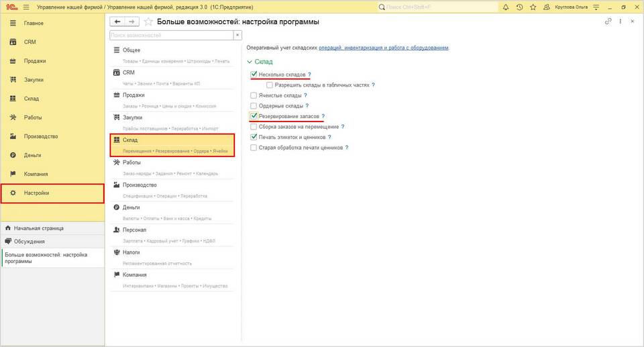Clear the feature search field
644x347 pixels.
point(237,36)
